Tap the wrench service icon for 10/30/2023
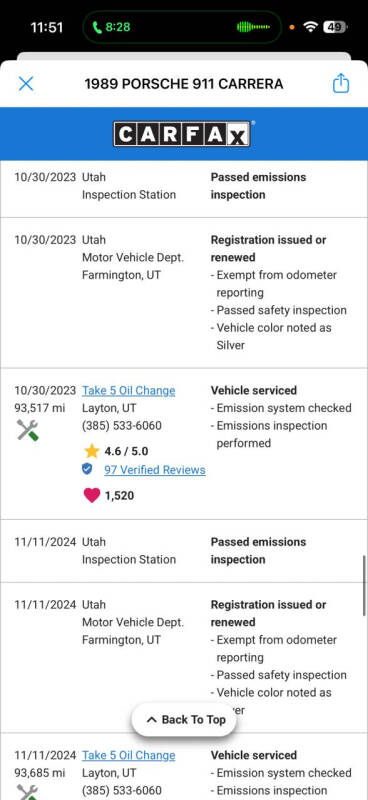368x800 pixels. (x=28, y=431)
